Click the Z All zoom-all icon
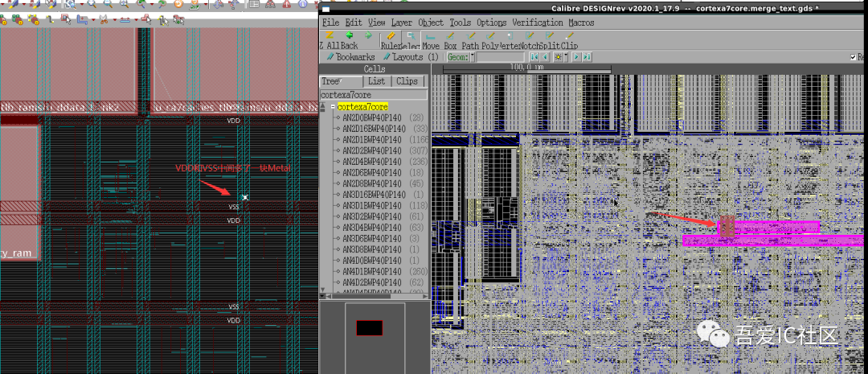This screenshot has width=868, height=374. 330,35
